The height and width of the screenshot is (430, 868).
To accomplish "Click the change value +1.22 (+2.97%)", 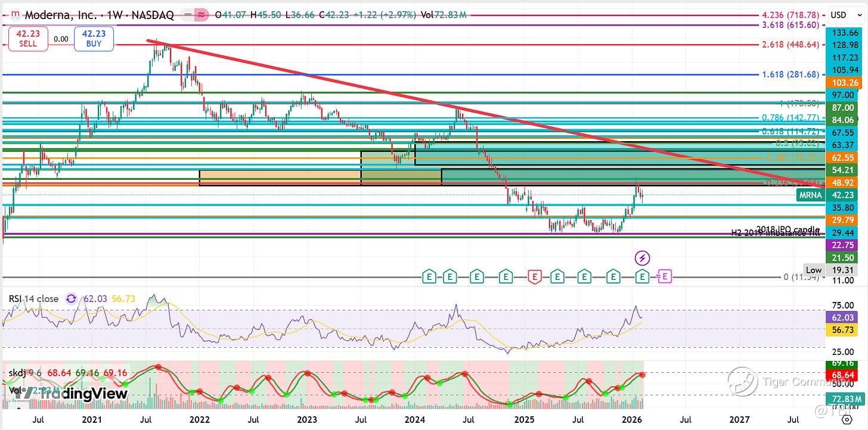I will [x=385, y=15].
